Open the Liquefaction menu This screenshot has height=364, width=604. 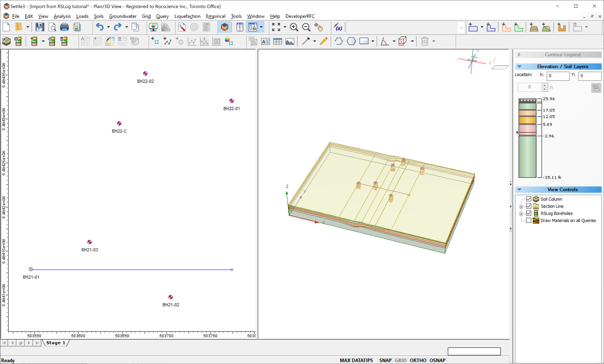pos(187,16)
